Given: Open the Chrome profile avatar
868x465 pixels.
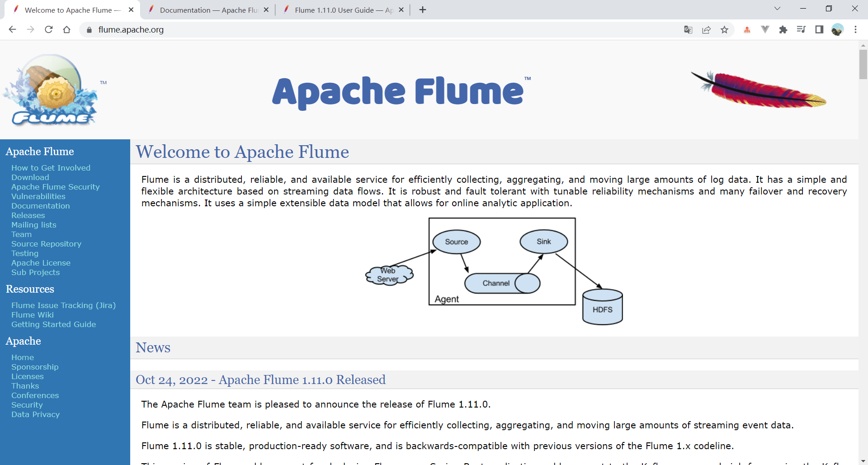Looking at the screenshot, I should click(x=837, y=29).
